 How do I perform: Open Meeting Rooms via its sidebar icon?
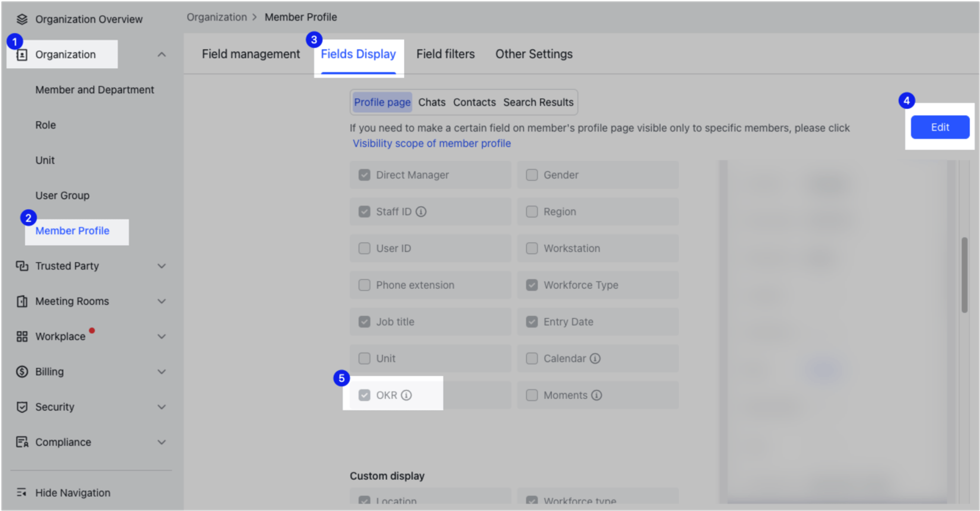pos(22,301)
